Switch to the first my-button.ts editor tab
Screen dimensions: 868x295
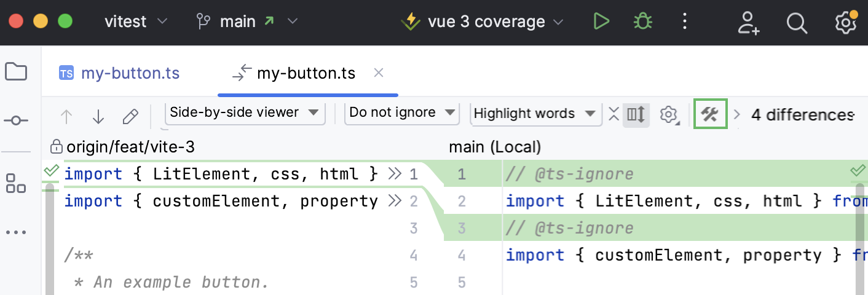[119, 74]
